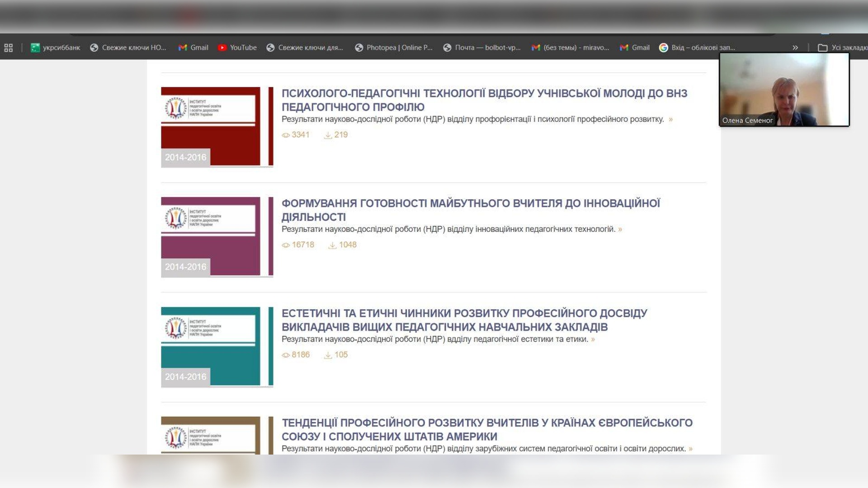
Task: Click the Олена Семеног video tile
Action: (x=784, y=89)
